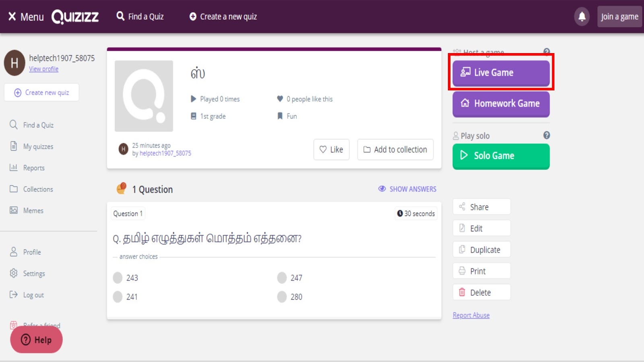Open Reports page

tap(27, 168)
